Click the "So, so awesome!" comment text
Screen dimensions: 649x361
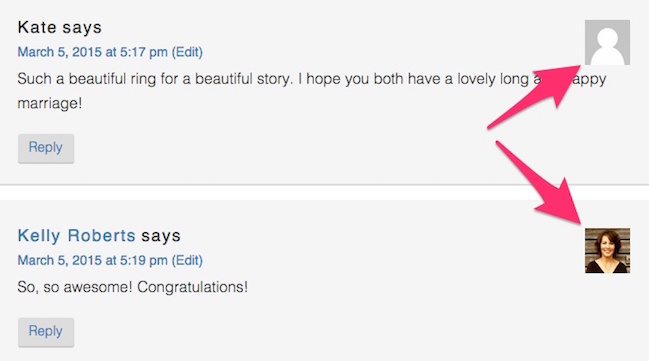pyautogui.click(x=132, y=286)
